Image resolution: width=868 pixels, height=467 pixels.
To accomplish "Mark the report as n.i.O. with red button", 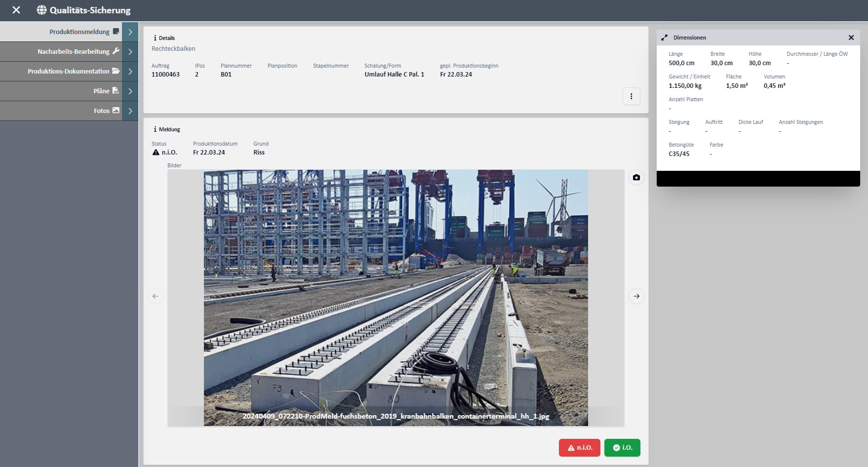I will (x=579, y=448).
